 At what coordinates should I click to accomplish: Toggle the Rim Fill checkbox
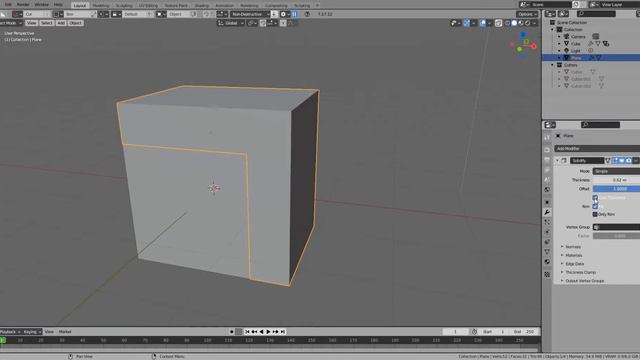coord(595,207)
